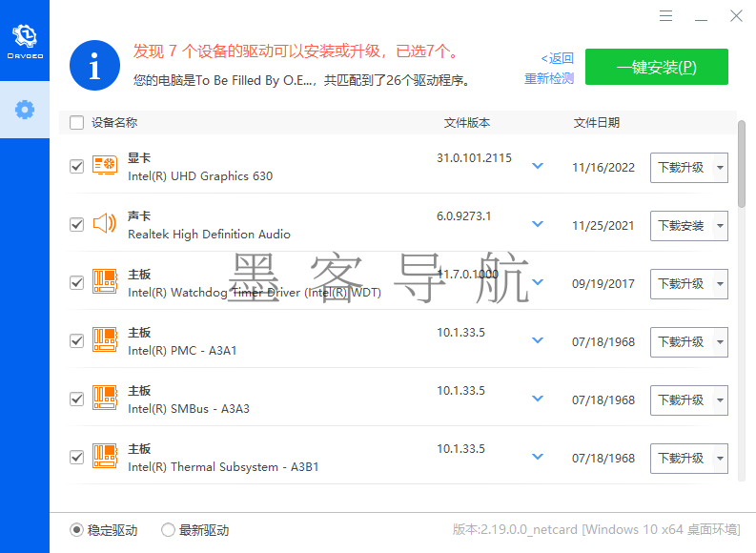Expand version chevron for Thermal Subsystem - A3B1
The height and width of the screenshot is (553, 756).
(x=538, y=457)
